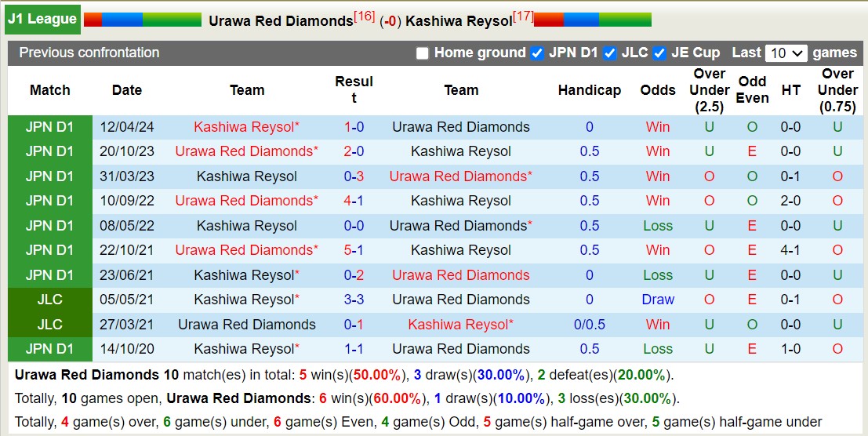The image size is (868, 436).
Task: Click Urawa Red Diamonds* in 31/03/23 row
Action: (461, 176)
